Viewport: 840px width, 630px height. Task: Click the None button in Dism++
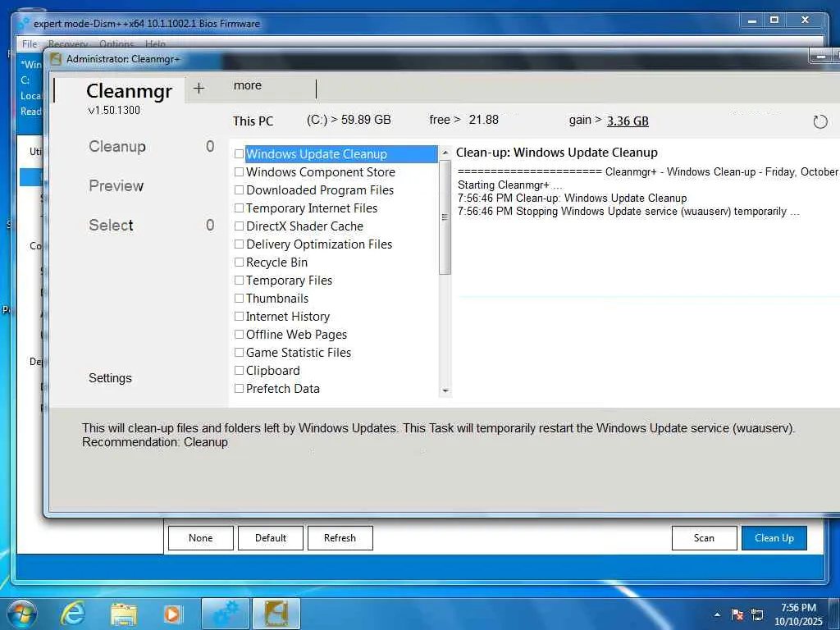click(200, 538)
